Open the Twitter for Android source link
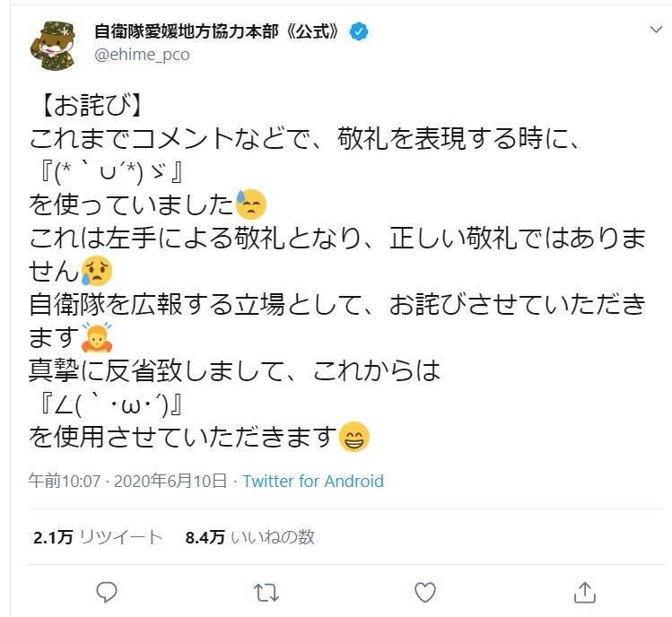This screenshot has height=617, width=672. coord(312,482)
